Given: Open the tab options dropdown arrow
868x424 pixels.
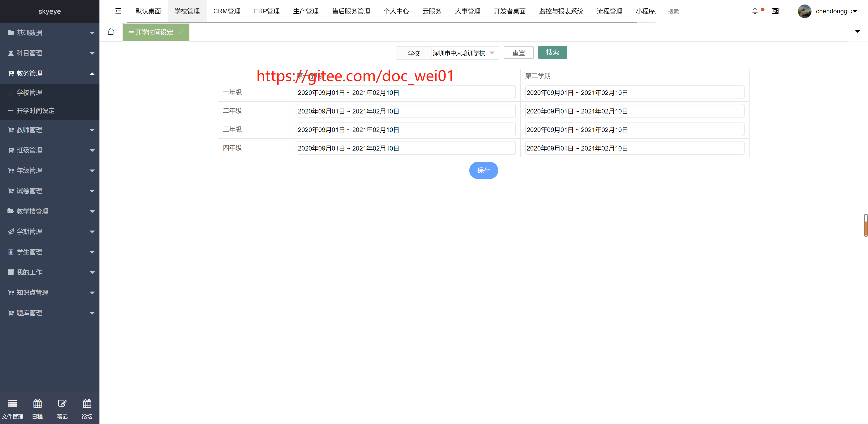Looking at the screenshot, I should coord(858,31).
